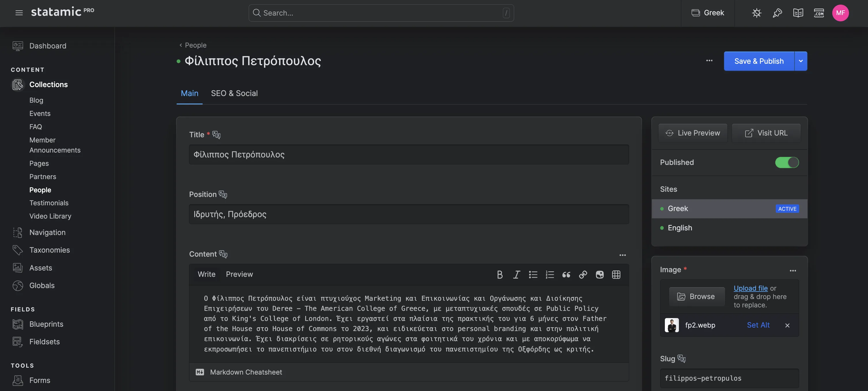Toggle the Published switch off
This screenshot has height=391, width=868.
coord(787,162)
